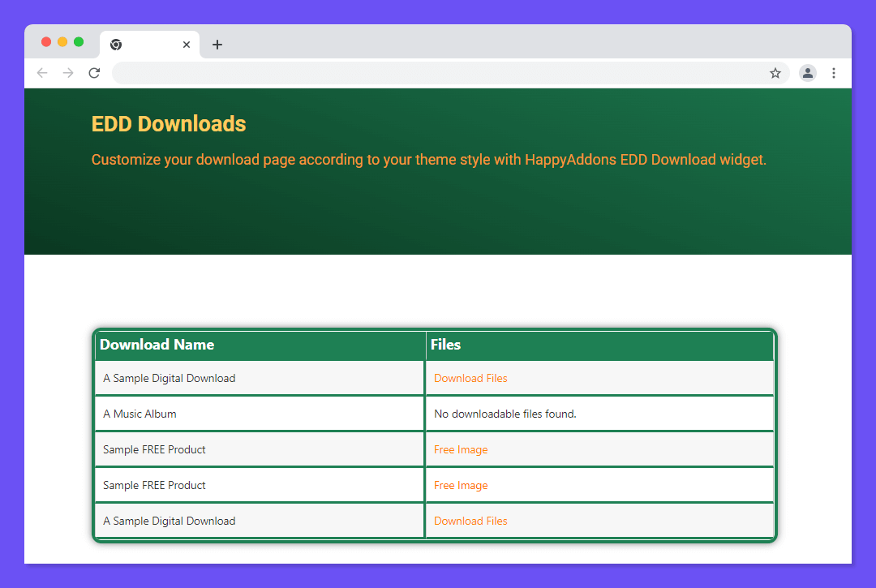Go forward using the browser forward arrow
The height and width of the screenshot is (588, 876).
pyautogui.click(x=68, y=73)
